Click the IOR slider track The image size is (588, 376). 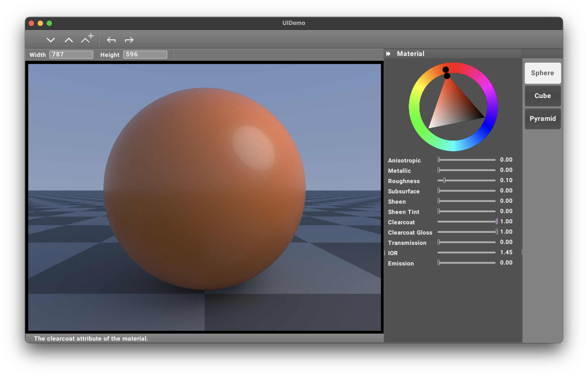466,252
